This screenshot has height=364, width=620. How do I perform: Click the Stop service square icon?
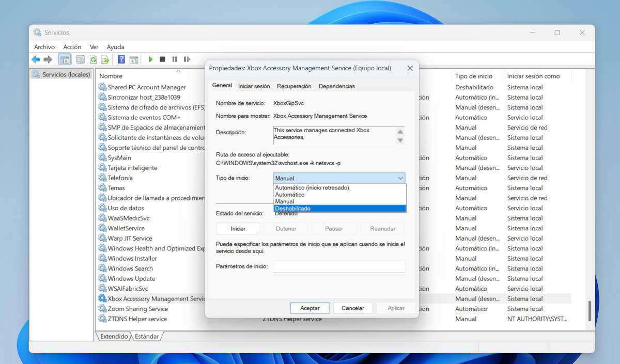(x=162, y=59)
